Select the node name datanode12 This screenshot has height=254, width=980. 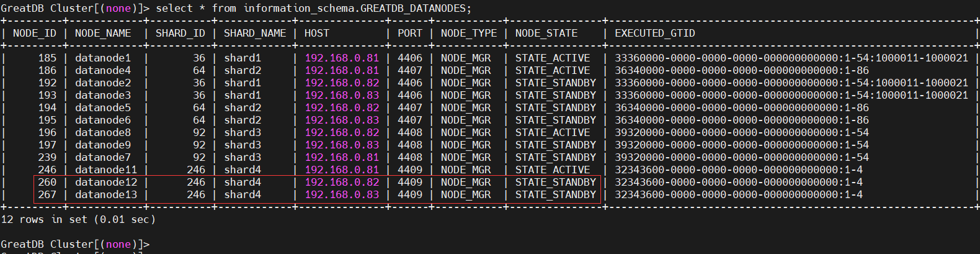click(106, 183)
